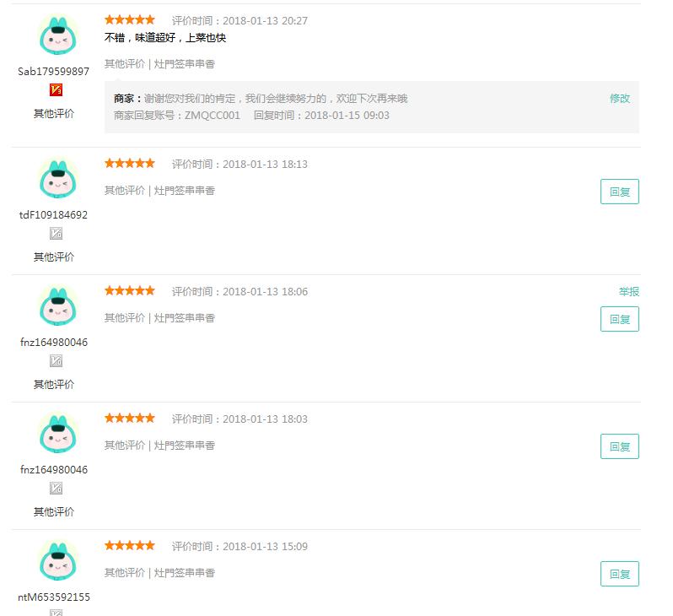Click the gray level badge under tdF109184692
Image resolution: width=673 pixels, height=616 pixels.
[57, 233]
